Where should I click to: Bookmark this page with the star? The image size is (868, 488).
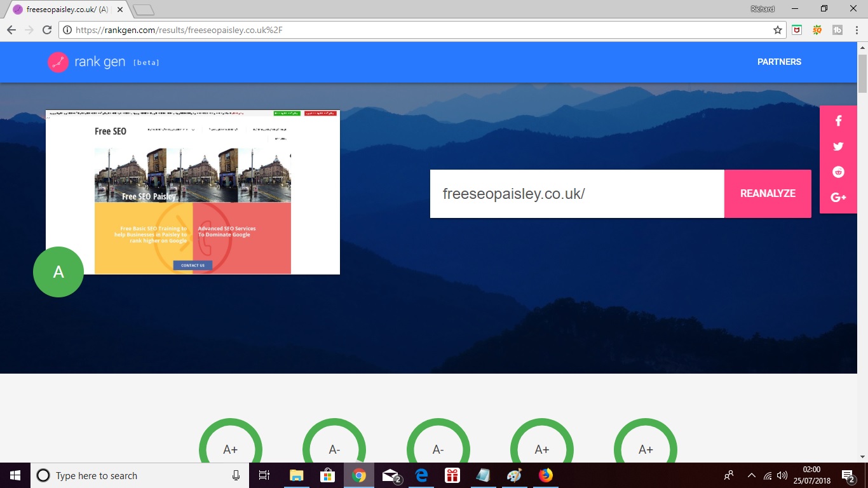777,30
